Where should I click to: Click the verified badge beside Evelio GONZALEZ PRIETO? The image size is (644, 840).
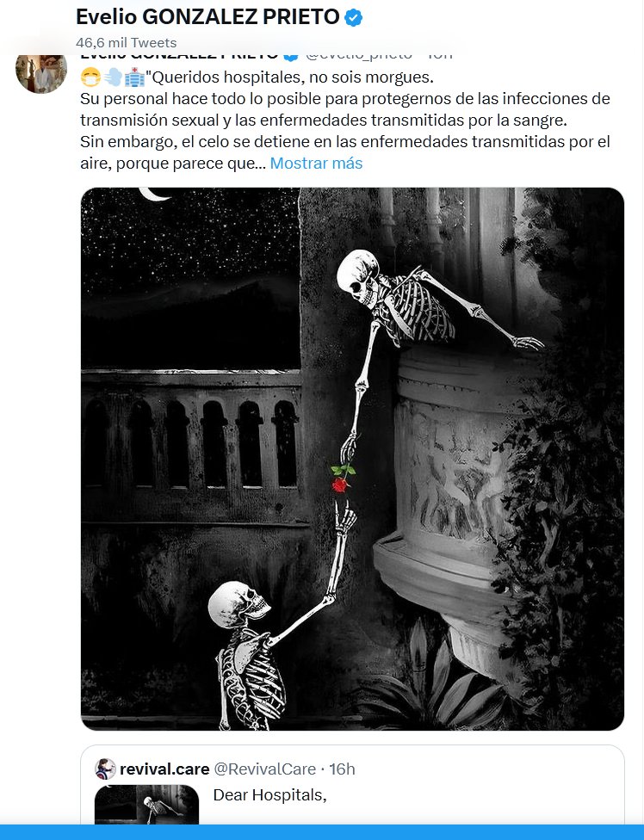tap(353, 18)
